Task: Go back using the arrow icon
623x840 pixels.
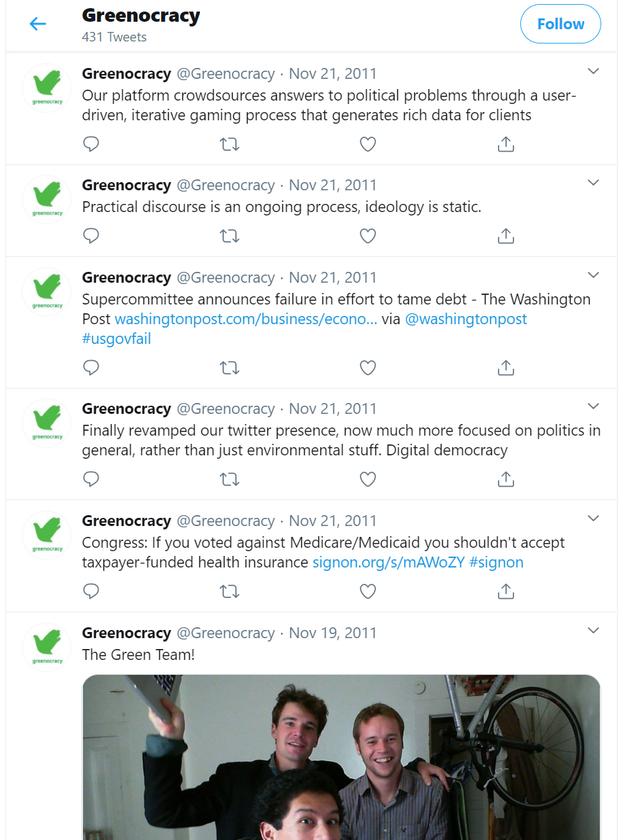Action: click(37, 24)
